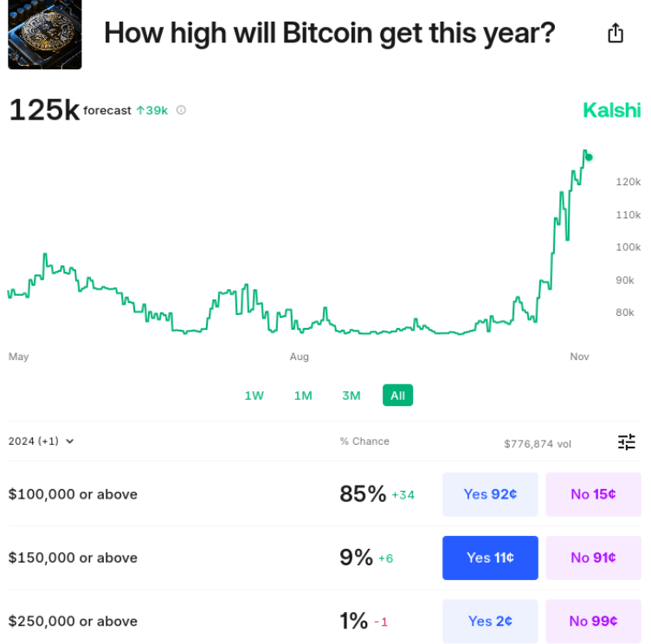Click the Kalshi logo
Screen dimensions: 651x644
tap(611, 110)
